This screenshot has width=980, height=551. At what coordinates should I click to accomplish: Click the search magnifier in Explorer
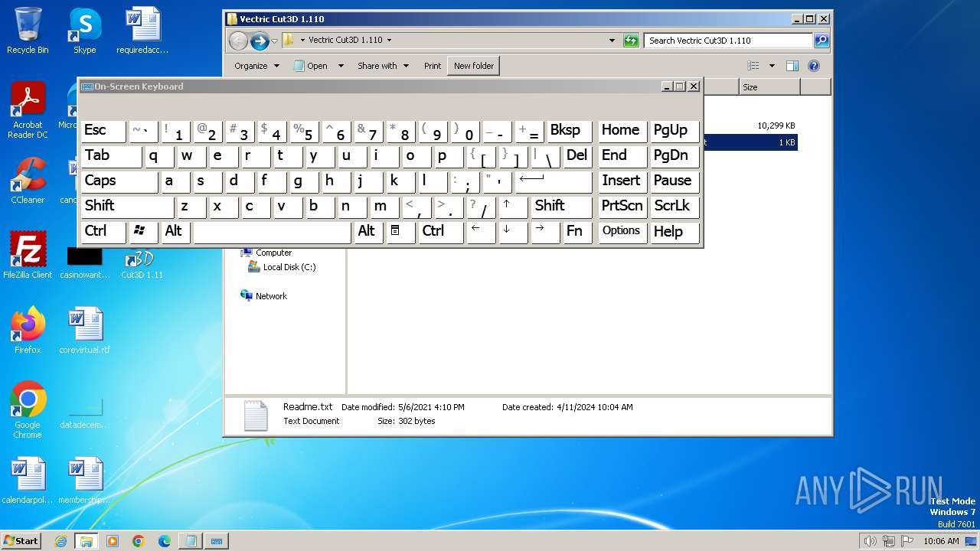click(821, 41)
